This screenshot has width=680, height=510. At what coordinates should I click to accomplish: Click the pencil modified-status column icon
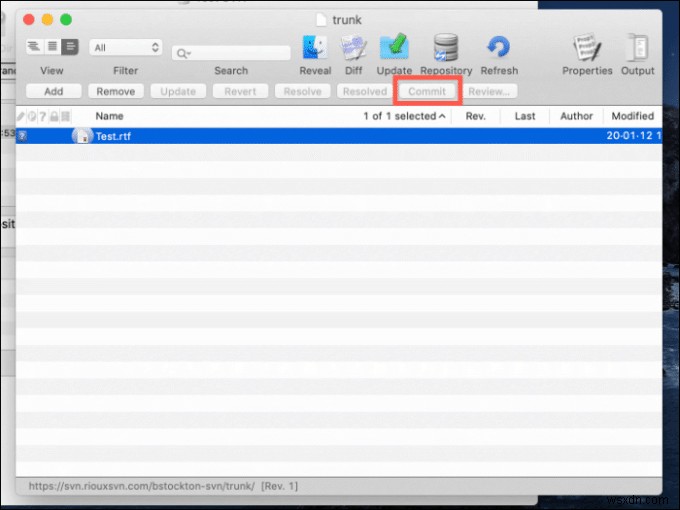[x=20, y=116]
